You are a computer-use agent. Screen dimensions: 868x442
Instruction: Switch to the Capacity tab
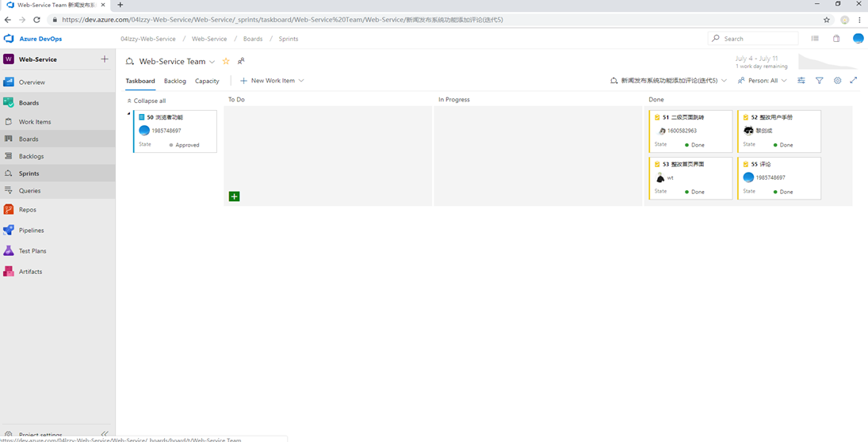(207, 81)
